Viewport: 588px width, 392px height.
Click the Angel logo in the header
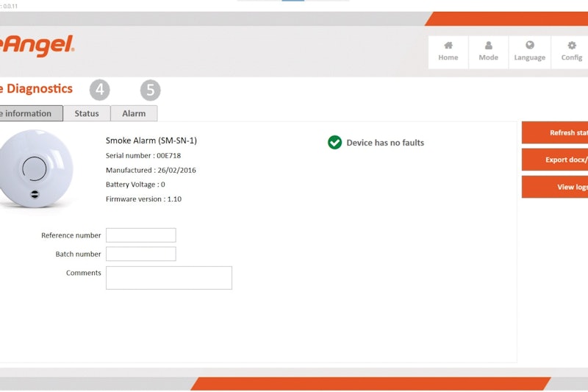(x=37, y=46)
